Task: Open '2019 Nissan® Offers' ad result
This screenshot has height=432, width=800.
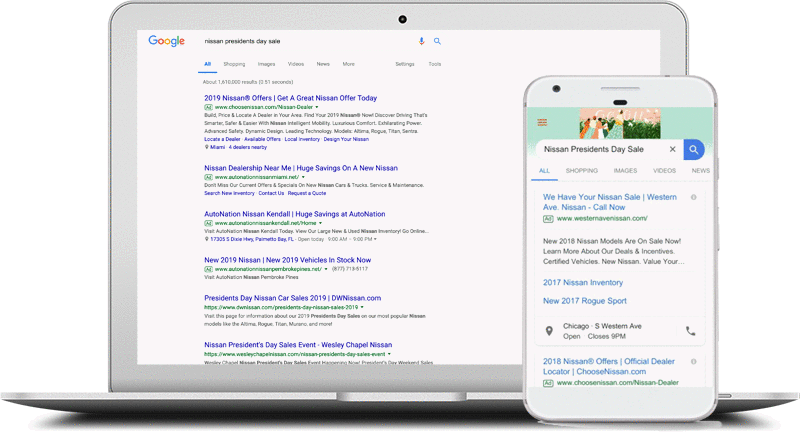Action: (x=290, y=98)
